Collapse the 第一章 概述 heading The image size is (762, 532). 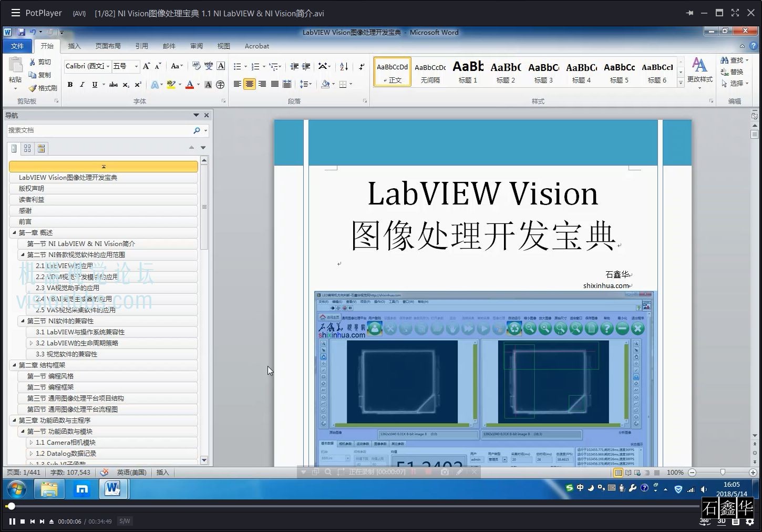click(15, 232)
